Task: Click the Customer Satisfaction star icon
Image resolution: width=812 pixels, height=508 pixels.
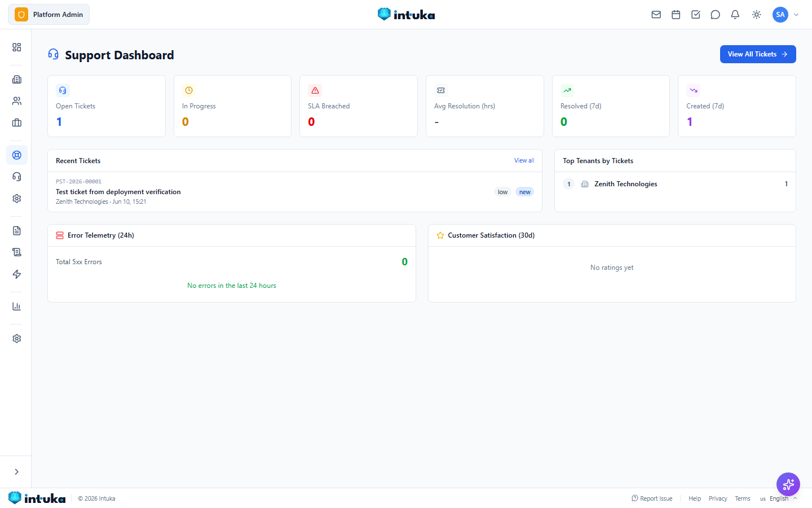Action: pos(440,235)
